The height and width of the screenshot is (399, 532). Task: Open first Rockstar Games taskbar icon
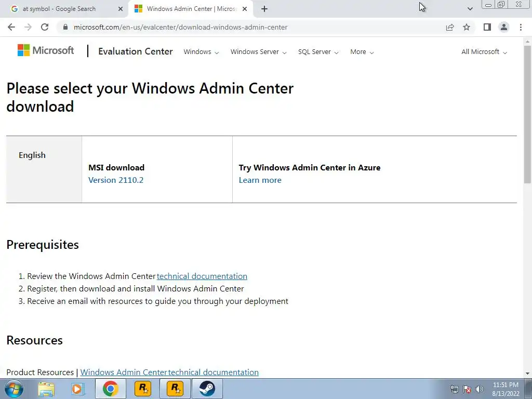(143, 389)
